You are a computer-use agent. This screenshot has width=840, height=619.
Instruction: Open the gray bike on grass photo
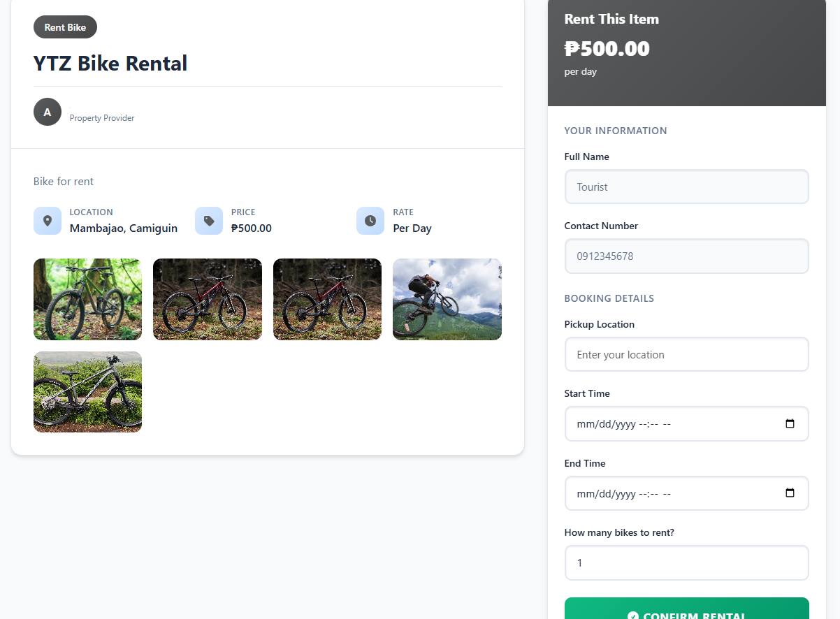click(88, 392)
